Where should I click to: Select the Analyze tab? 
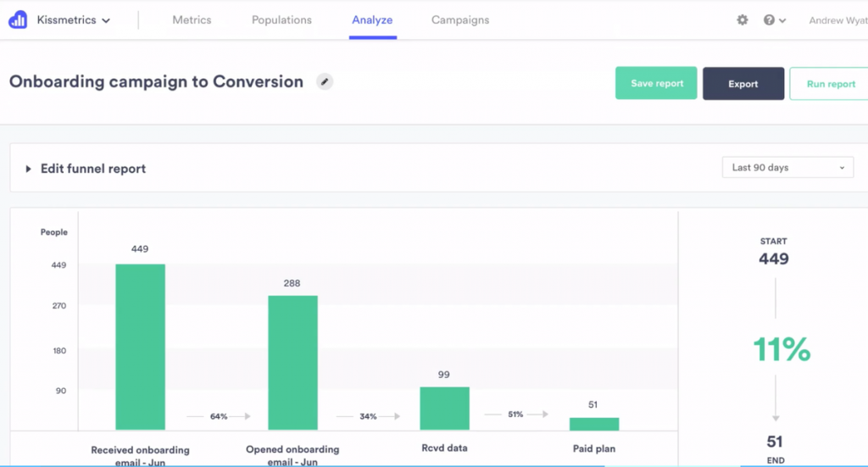tap(372, 20)
